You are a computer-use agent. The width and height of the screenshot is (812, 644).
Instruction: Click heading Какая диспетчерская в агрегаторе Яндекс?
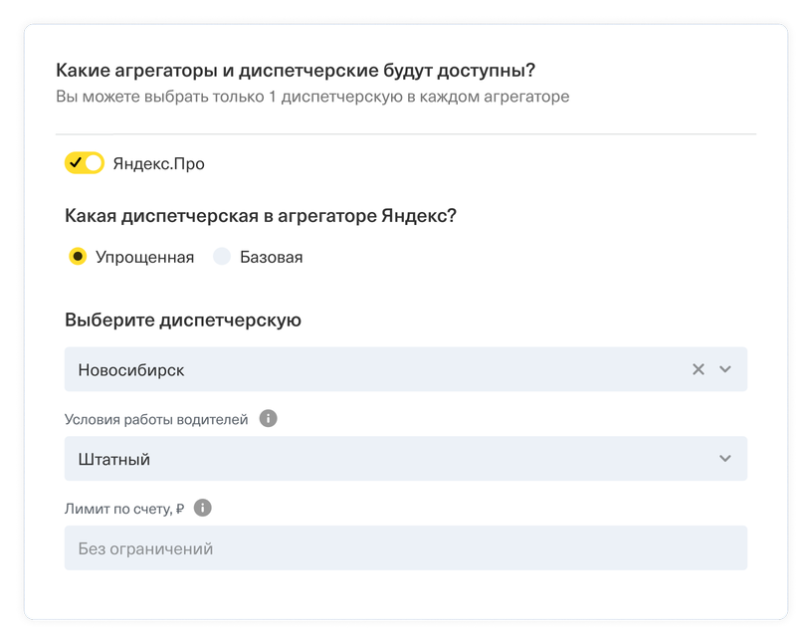pyautogui.click(x=261, y=216)
